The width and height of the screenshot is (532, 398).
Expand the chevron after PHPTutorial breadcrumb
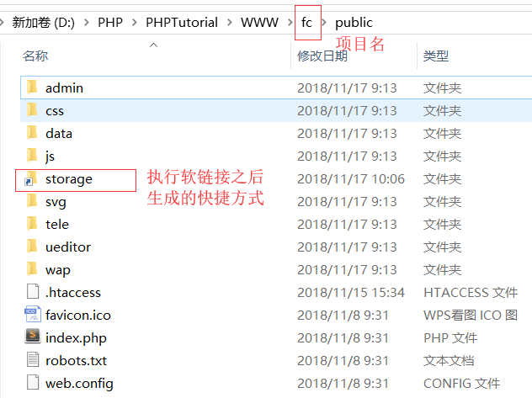click(x=230, y=23)
